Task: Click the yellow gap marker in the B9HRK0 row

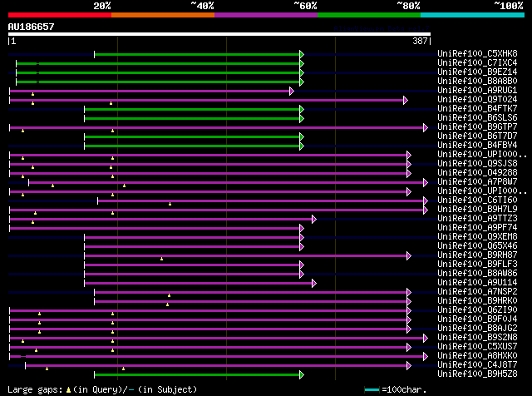Action: (167, 304)
